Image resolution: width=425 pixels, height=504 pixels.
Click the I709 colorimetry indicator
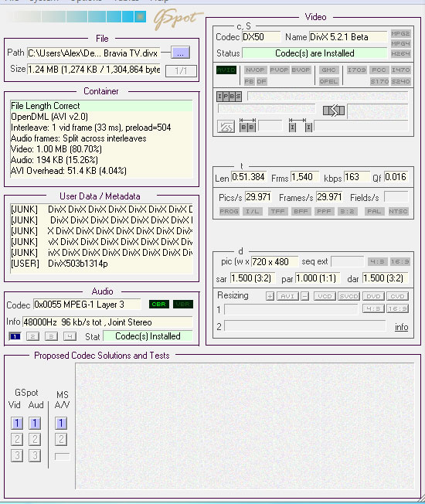click(356, 70)
